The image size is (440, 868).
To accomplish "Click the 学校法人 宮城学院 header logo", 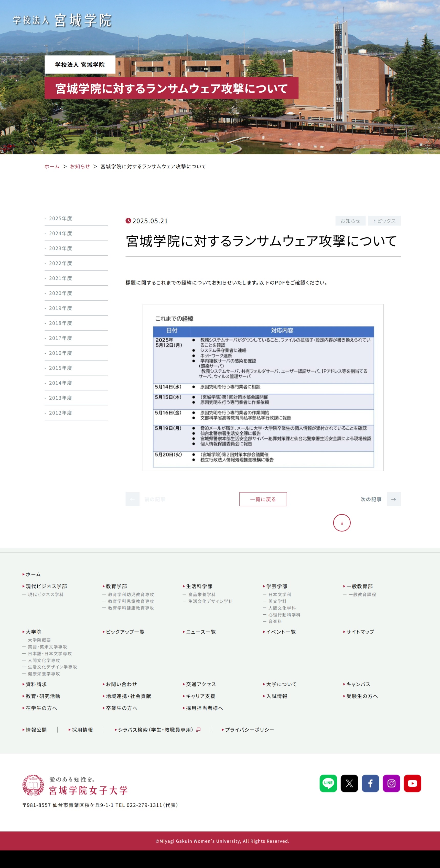I will (x=62, y=20).
